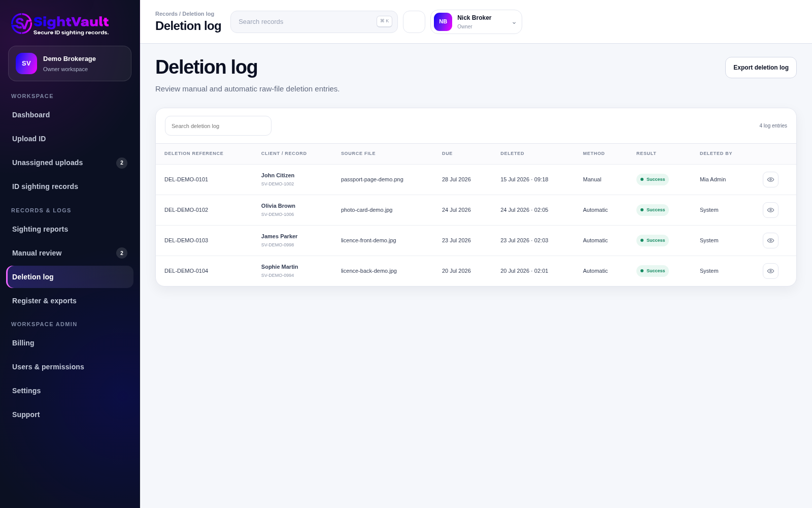Click the SightVault logo
The width and height of the screenshot is (812, 508).
coord(60,24)
